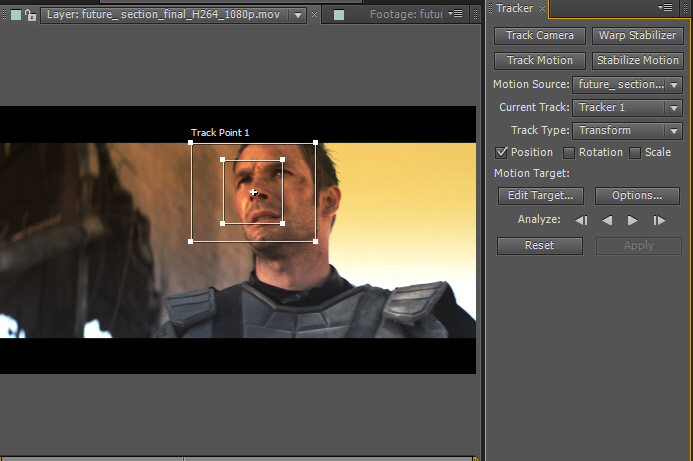693x461 pixels.
Task: Click the Track Point 1 attach point crosshair
Action: [x=254, y=192]
